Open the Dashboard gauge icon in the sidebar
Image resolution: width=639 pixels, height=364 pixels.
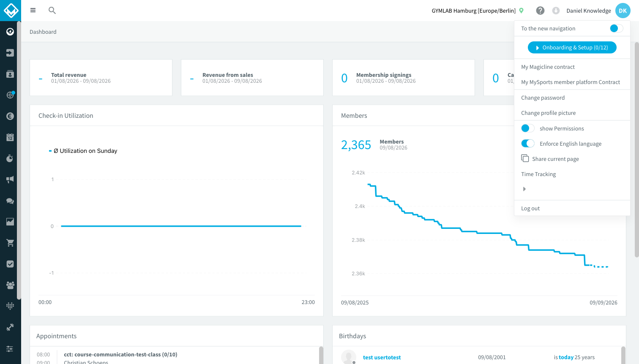pyautogui.click(x=10, y=32)
